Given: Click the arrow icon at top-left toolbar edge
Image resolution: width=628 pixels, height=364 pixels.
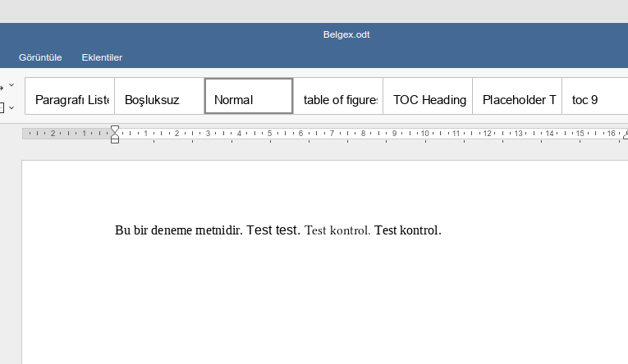Looking at the screenshot, I should tap(2, 85).
